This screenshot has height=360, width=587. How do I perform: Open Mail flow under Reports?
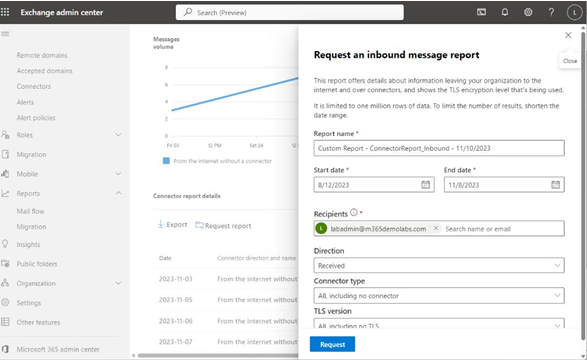coord(30,211)
